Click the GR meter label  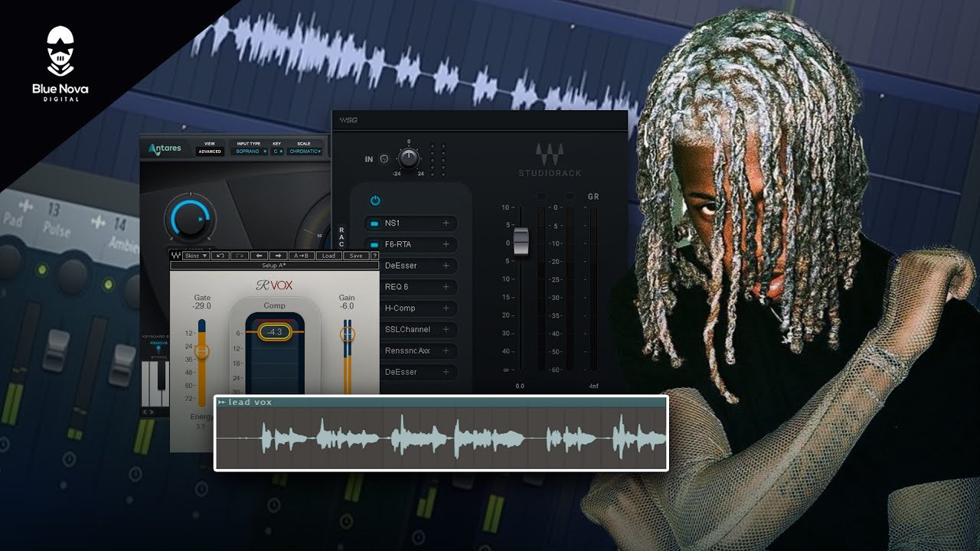[x=593, y=197]
